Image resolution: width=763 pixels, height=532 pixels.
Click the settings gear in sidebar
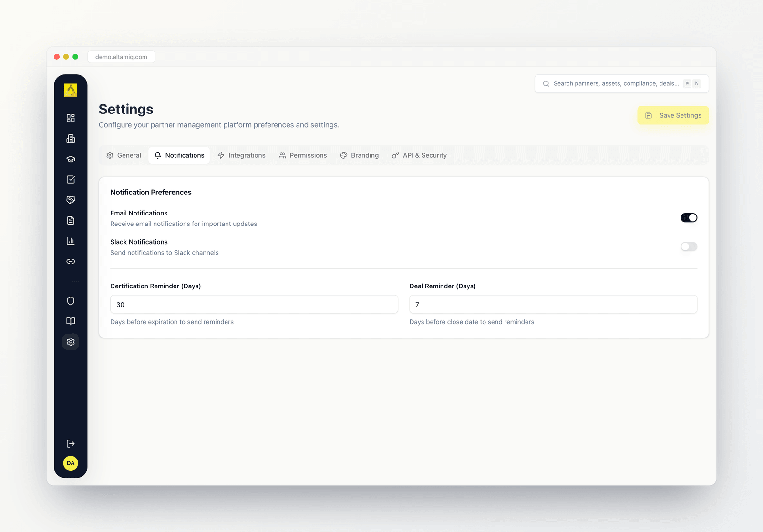pyautogui.click(x=71, y=342)
